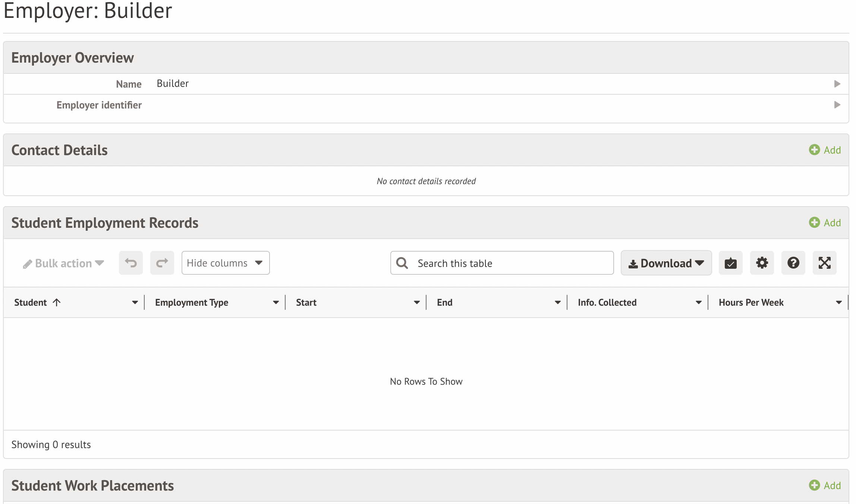This screenshot has height=504, width=856.
Task: Click the table settings gear icon
Action: point(762,263)
